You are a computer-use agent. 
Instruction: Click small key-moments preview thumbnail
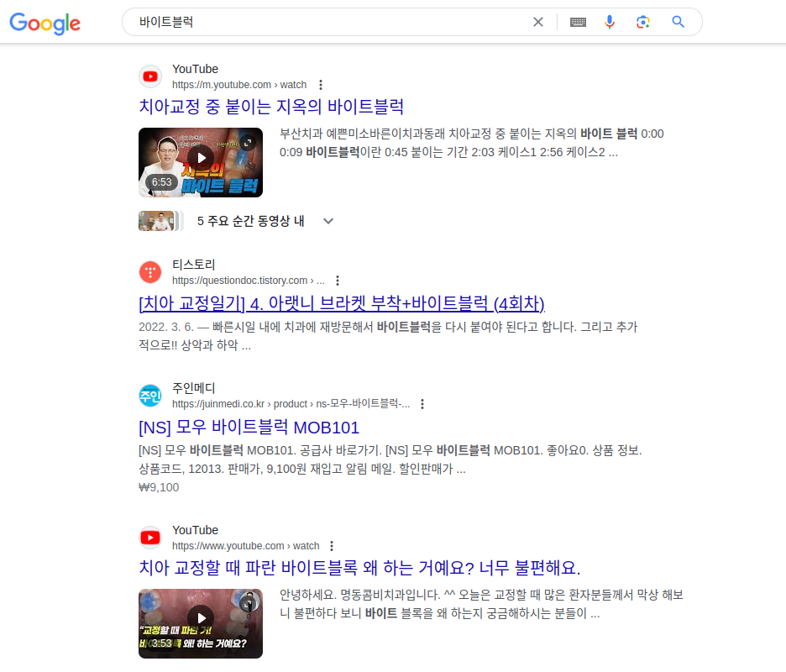[160, 221]
